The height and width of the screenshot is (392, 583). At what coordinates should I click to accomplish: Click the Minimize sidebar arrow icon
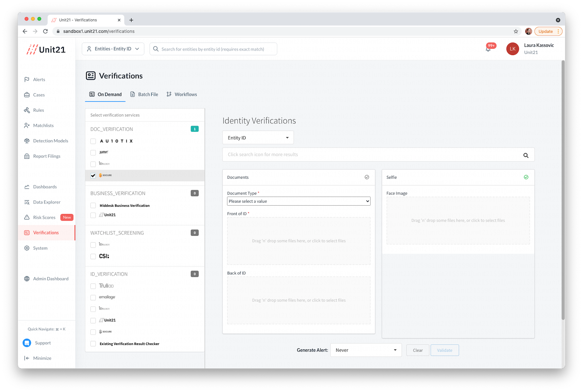pos(27,358)
